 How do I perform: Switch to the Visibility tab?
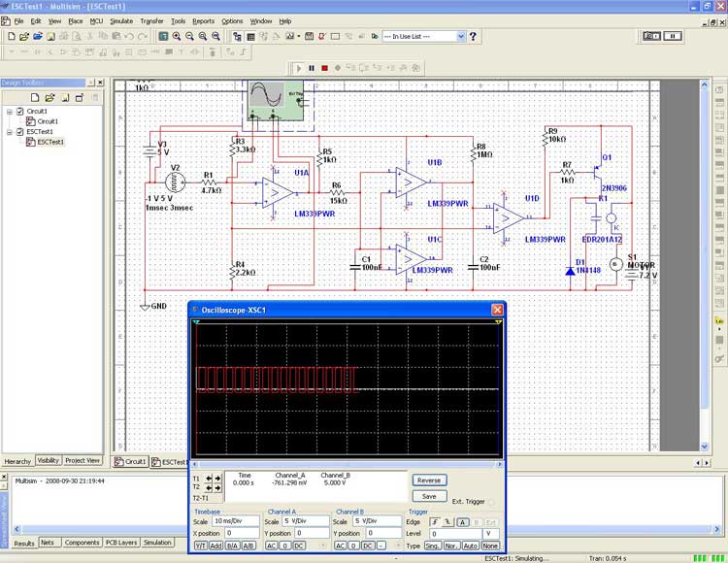[49, 460]
